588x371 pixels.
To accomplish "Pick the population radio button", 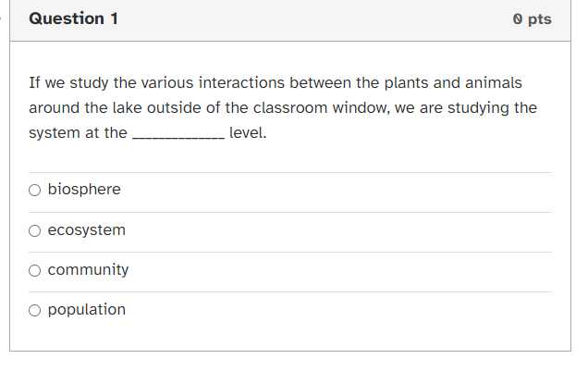I will [x=34, y=310].
